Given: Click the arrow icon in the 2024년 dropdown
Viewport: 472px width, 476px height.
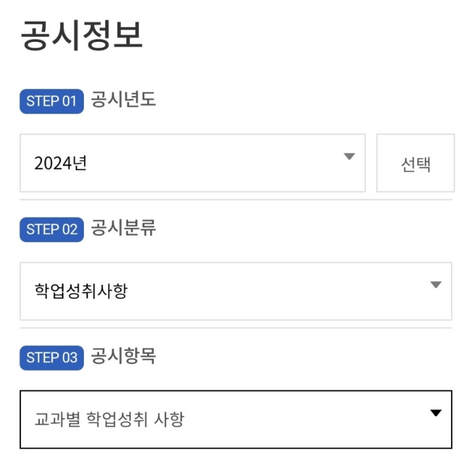Looking at the screenshot, I should [349, 157].
